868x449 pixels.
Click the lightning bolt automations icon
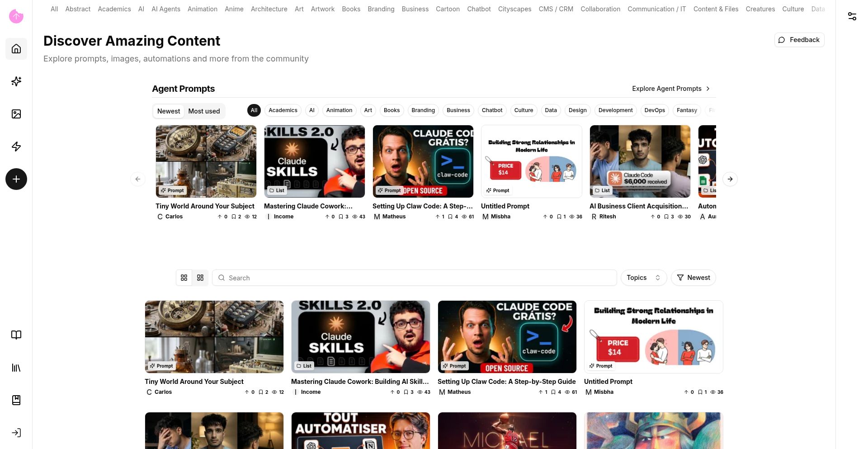pyautogui.click(x=16, y=147)
